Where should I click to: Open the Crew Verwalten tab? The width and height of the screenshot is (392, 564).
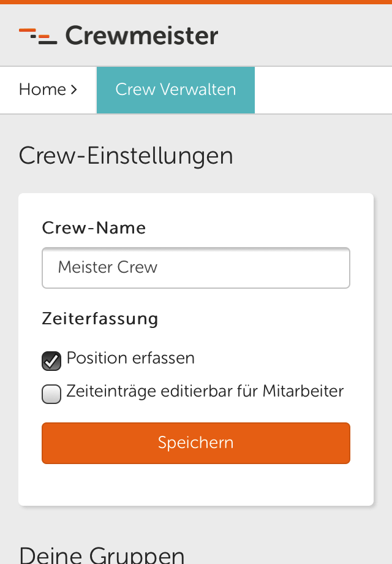pos(176,90)
